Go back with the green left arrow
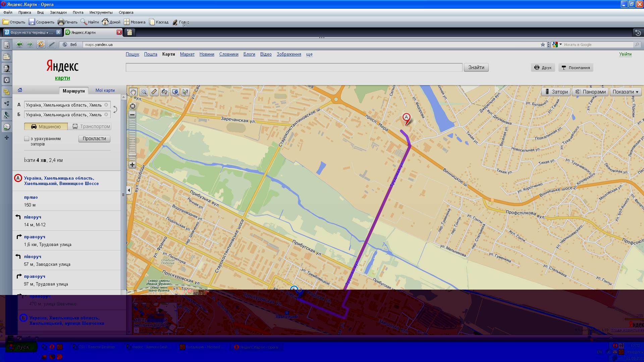The width and height of the screenshot is (644, 362). (19, 44)
